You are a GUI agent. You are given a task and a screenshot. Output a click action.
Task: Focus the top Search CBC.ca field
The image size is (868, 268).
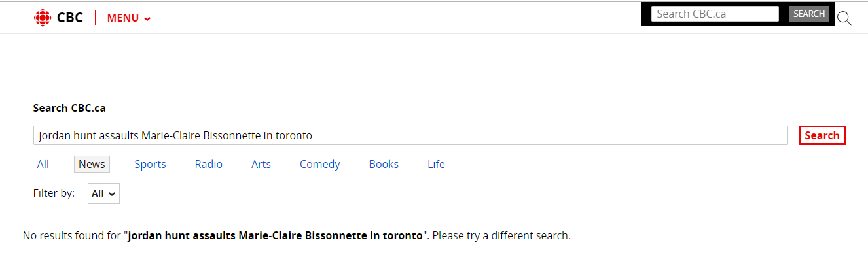[714, 14]
